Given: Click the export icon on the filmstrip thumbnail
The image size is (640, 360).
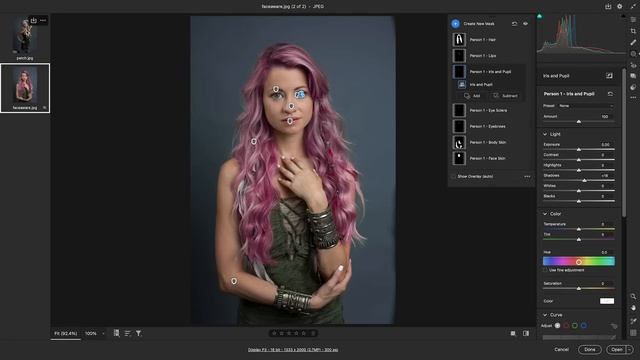Looking at the screenshot, I should click(x=33, y=20).
